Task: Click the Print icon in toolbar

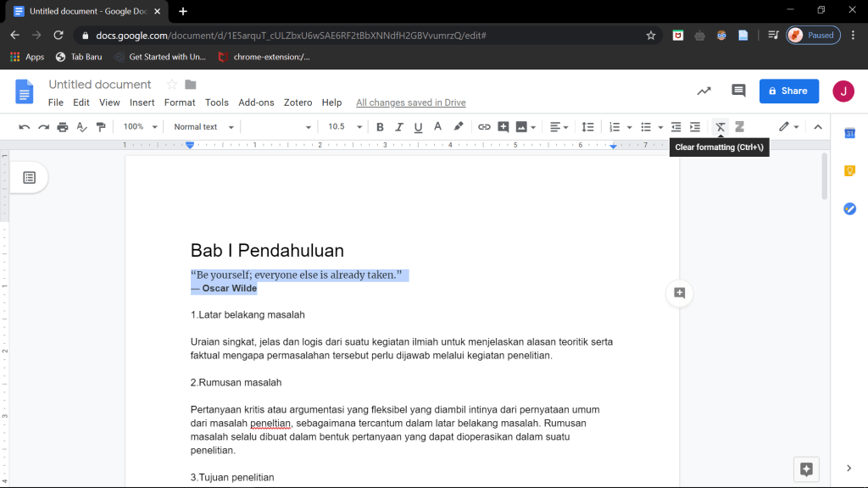Action: 62,127
